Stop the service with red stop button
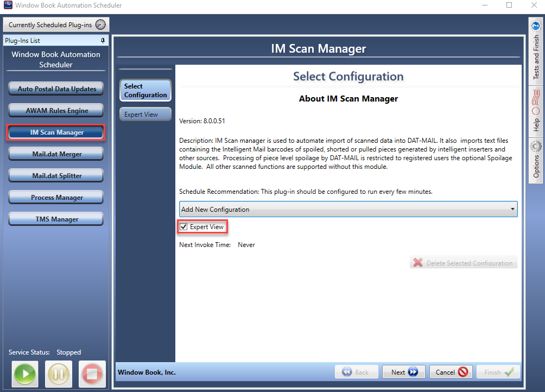This screenshot has height=392, width=545. coord(92,374)
